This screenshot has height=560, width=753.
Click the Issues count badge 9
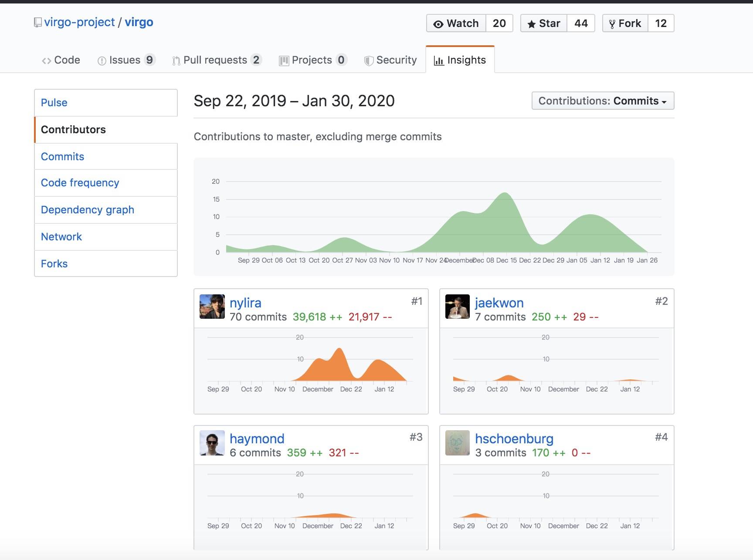pyautogui.click(x=149, y=60)
